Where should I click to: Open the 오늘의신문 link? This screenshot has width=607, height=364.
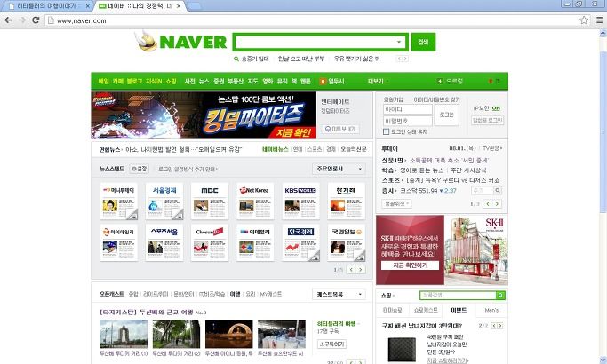tap(353, 149)
